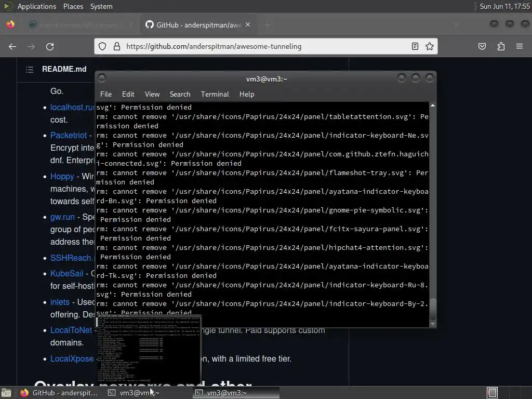The width and height of the screenshot is (532, 399).
Task: Click the show desktop icon in taskbar
Action: tap(6, 393)
